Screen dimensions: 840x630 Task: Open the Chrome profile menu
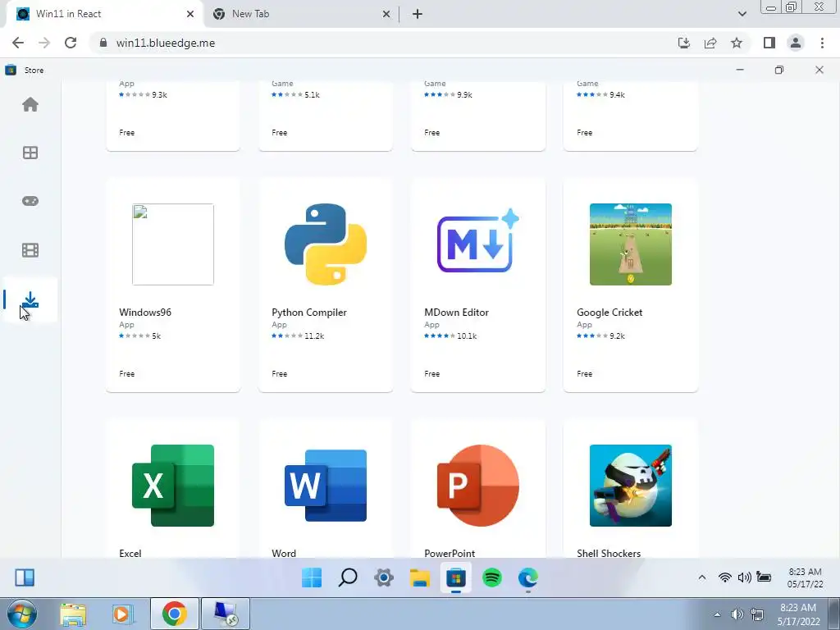click(796, 43)
